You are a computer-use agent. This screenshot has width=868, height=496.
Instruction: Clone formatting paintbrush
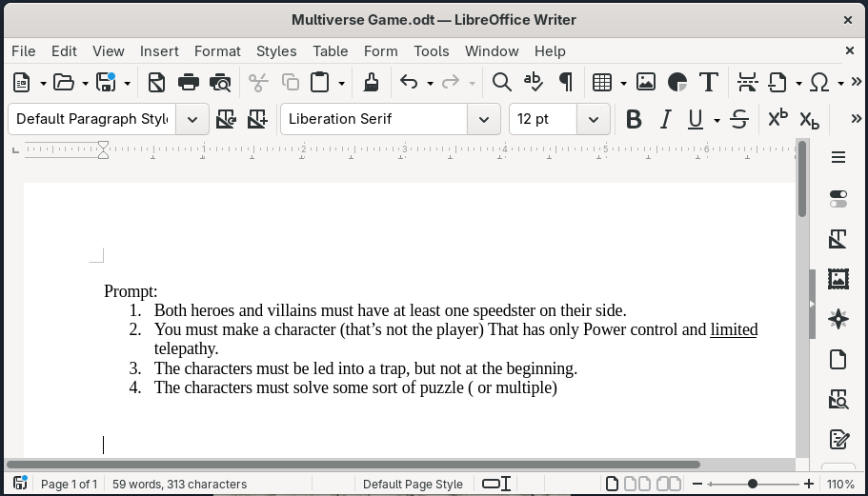(371, 83)
